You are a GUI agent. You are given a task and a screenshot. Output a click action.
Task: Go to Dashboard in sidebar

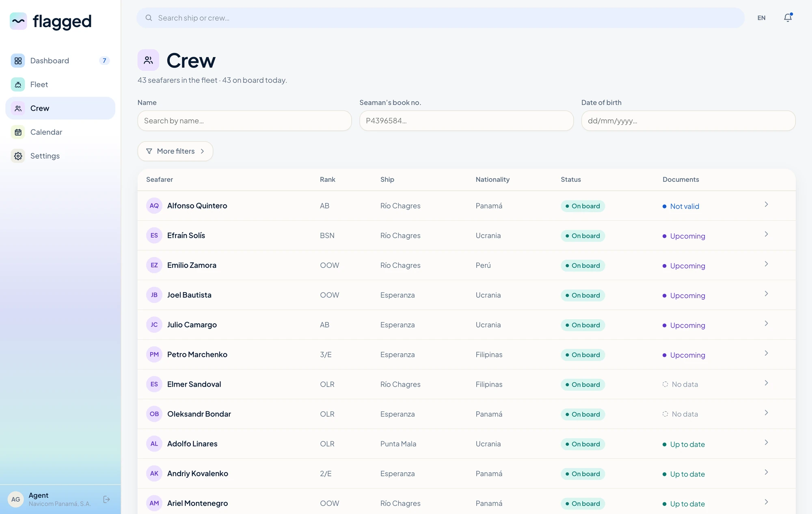(60, 61)
